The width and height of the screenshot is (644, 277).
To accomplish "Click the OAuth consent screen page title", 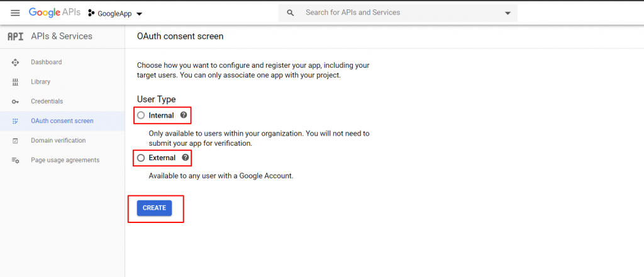I will click(x=180, y=36).
